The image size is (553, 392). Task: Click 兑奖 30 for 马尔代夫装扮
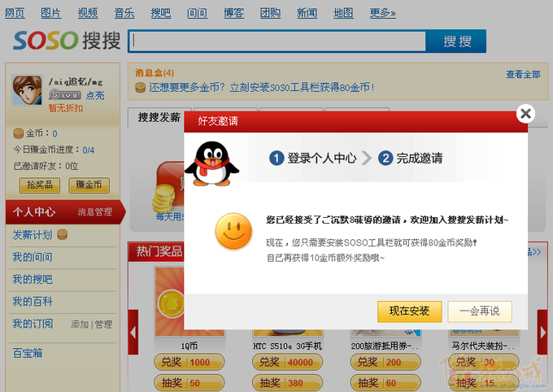484,362
